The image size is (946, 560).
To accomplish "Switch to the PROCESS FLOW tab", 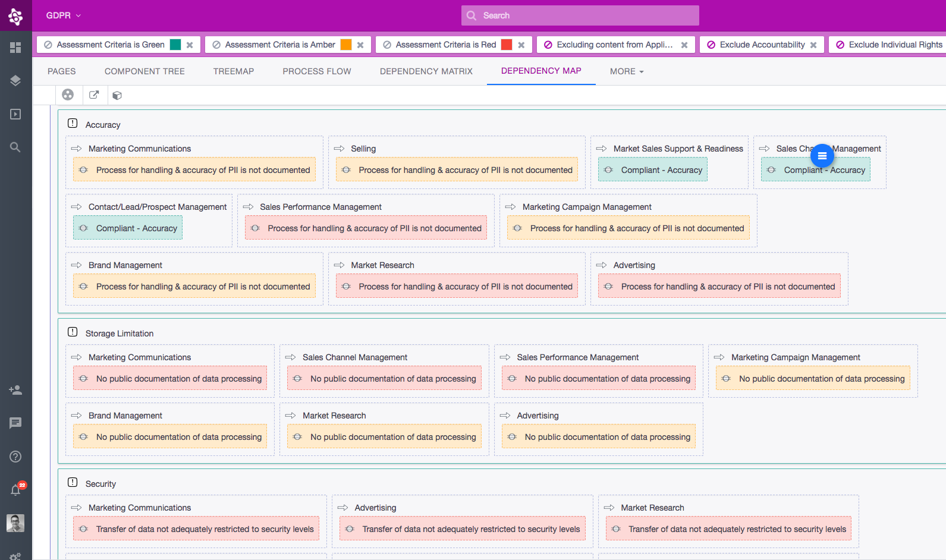I will [317, 71].
